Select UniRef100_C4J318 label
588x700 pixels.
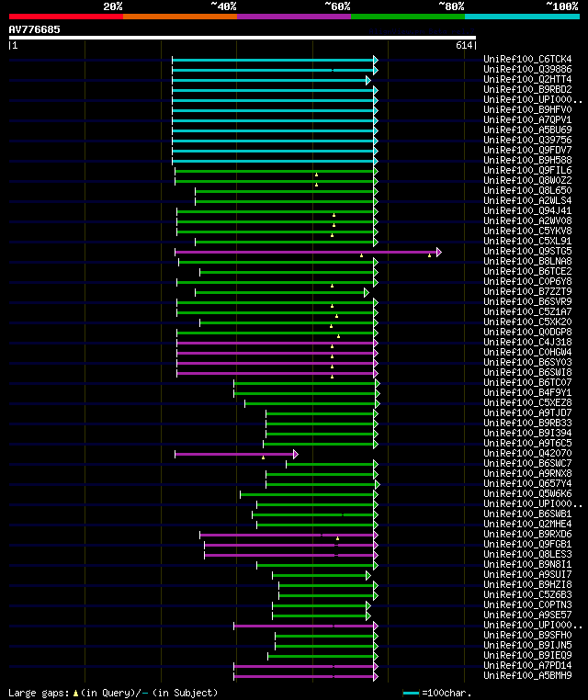point(527,343)
